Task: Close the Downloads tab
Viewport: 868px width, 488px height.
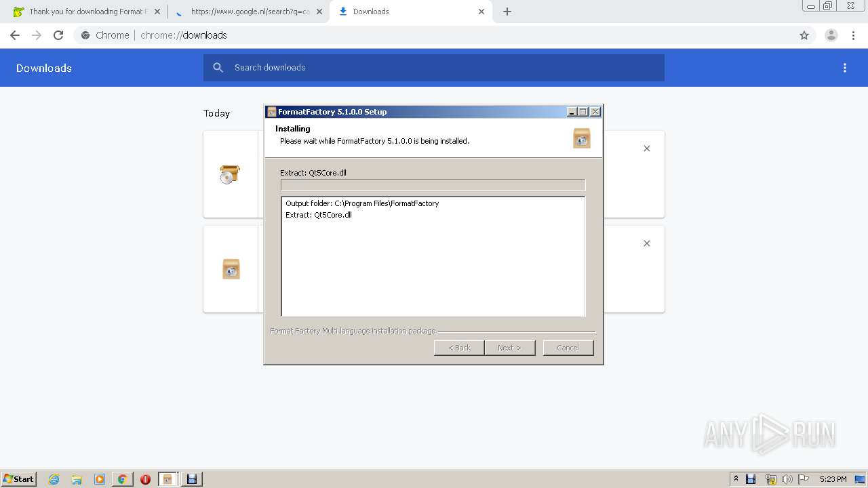Action: pos(481,12)
